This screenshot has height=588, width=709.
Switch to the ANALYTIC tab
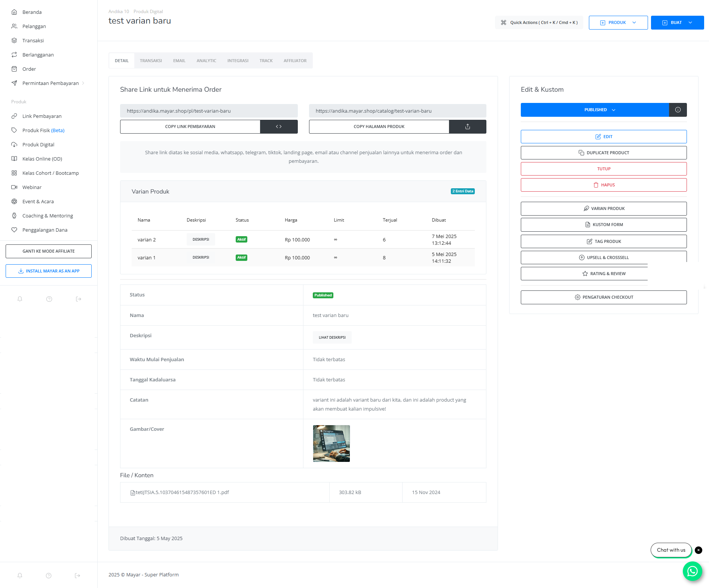[207, 61]
